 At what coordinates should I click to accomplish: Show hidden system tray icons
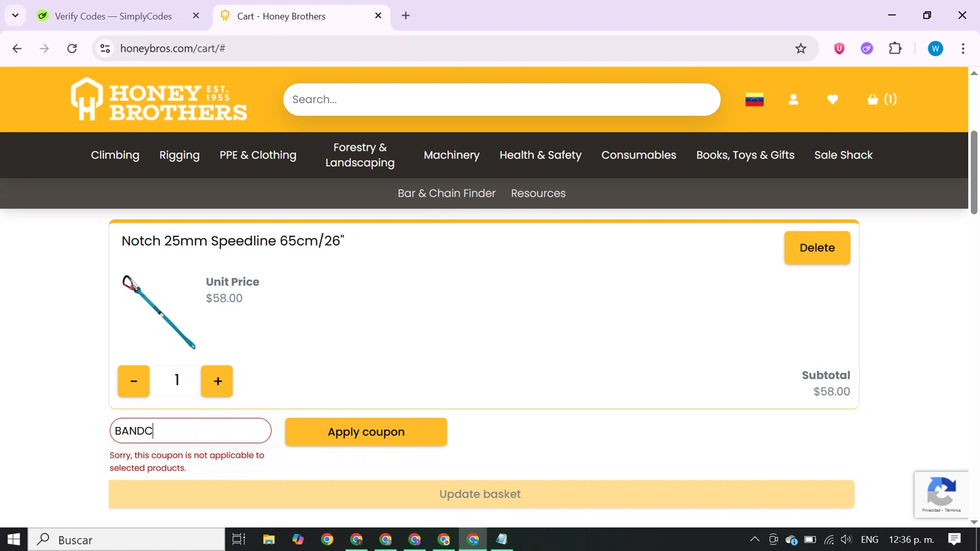coord(755,539)
